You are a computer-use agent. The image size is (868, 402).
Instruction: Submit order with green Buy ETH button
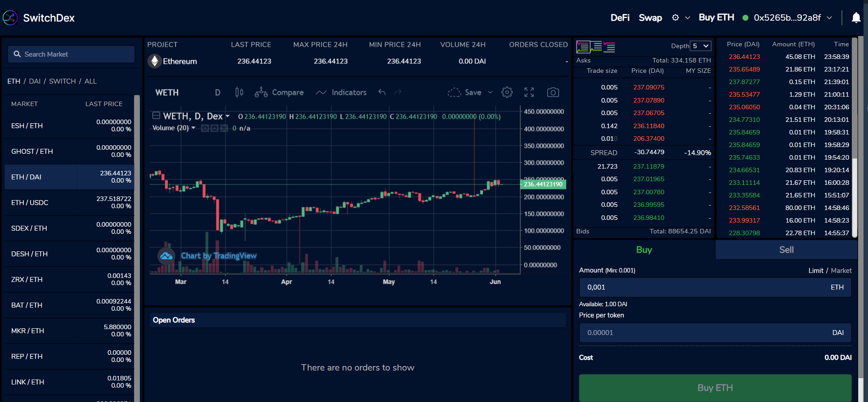[x=715, y=388]
